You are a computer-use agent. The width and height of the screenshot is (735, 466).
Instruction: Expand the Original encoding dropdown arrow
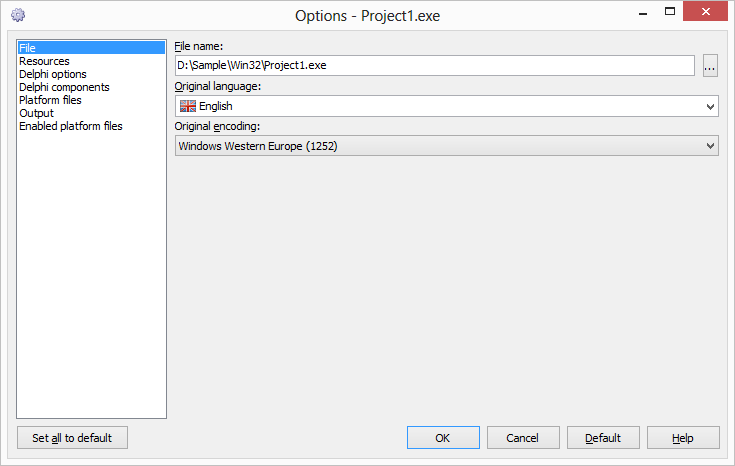(x=710, y=146)
